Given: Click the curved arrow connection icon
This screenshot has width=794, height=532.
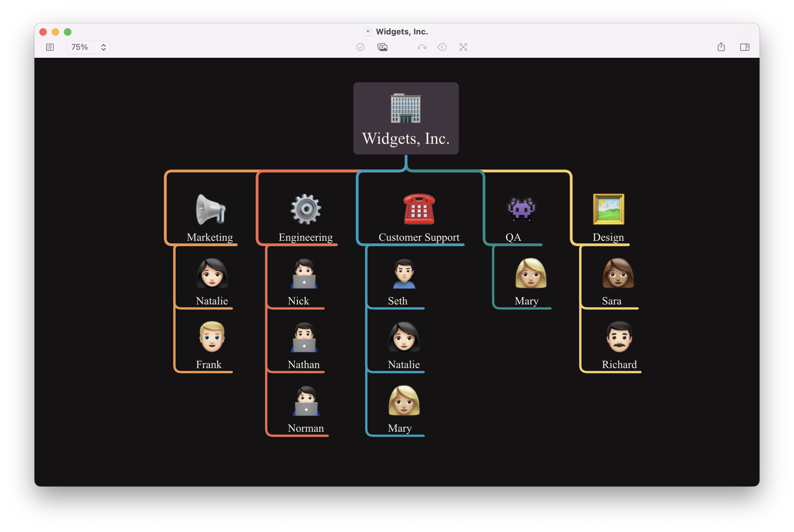Looking at the screenshot, I should pos(422,47).
